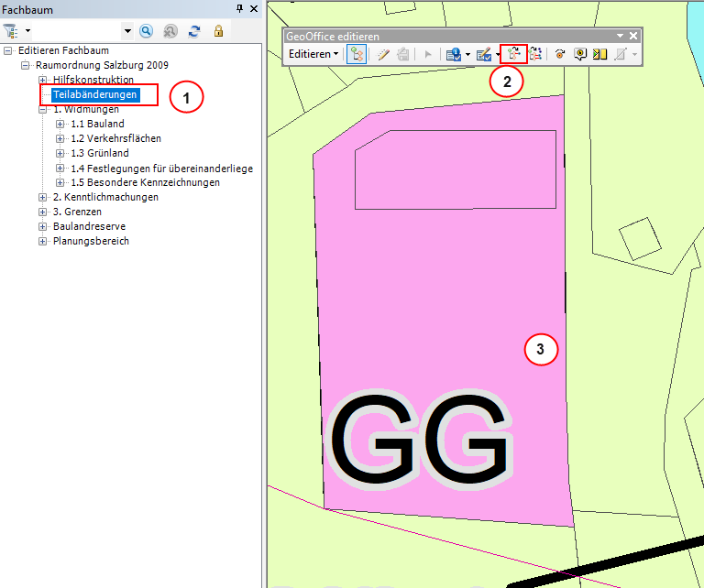704x588 pixels.
Task: Click the filter icon in Fachbaum toolbar
Action: click(x=12, y=31)
